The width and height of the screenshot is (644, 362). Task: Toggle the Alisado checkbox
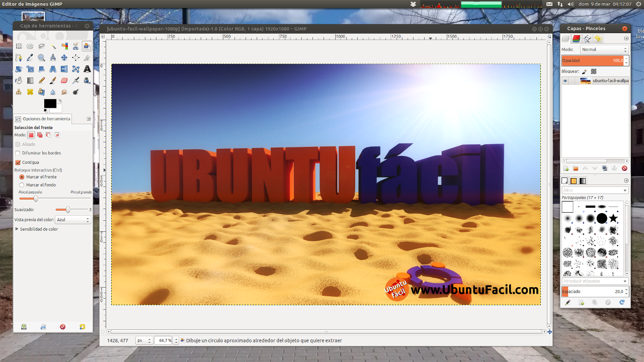pyautogui.click(x=18, y=144)
